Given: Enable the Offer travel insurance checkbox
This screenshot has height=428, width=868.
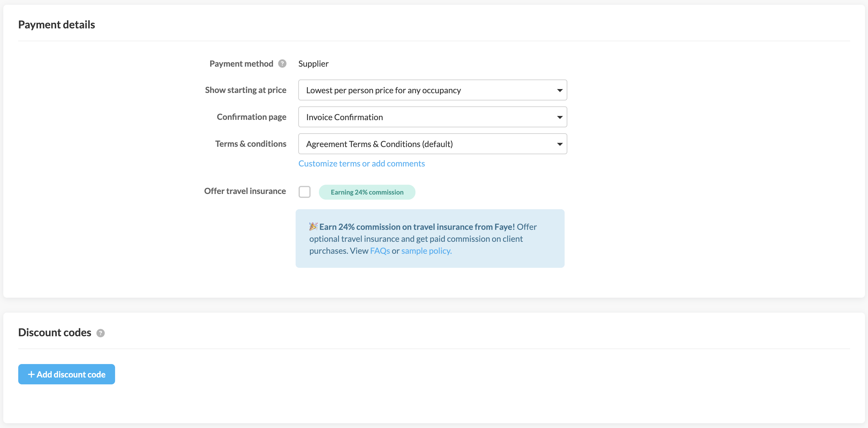Looking at the screenshot, I should tap(304, 192).
